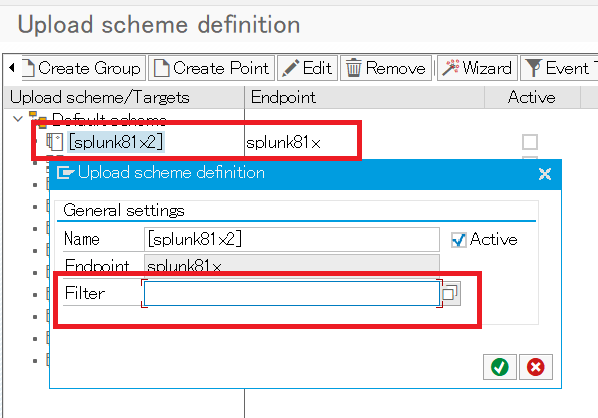Click the Edit pencil toolbar button
598x418 pixels.
[307, 68]
